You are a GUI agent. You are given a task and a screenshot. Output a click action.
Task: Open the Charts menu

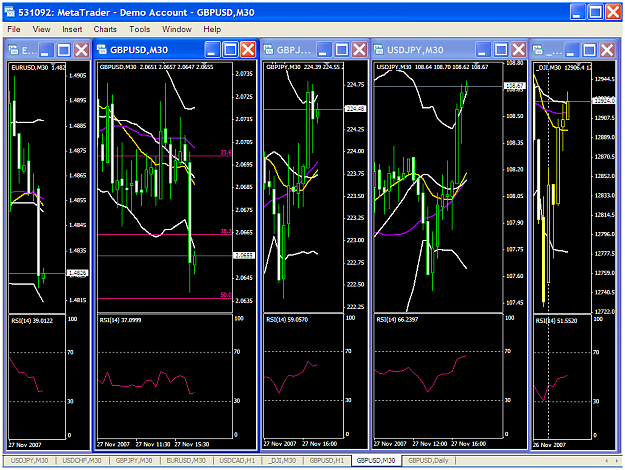coord(105,29)
